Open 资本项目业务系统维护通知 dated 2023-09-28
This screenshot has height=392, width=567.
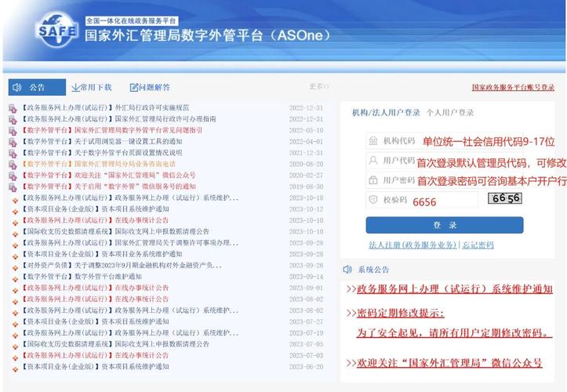coord(102,254)
